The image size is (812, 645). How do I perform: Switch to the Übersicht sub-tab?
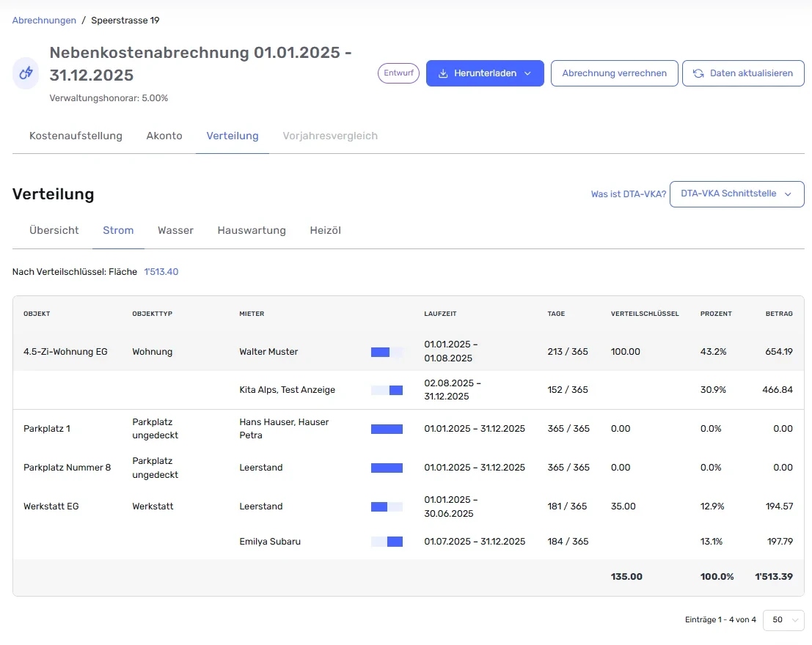pos(54,230)
